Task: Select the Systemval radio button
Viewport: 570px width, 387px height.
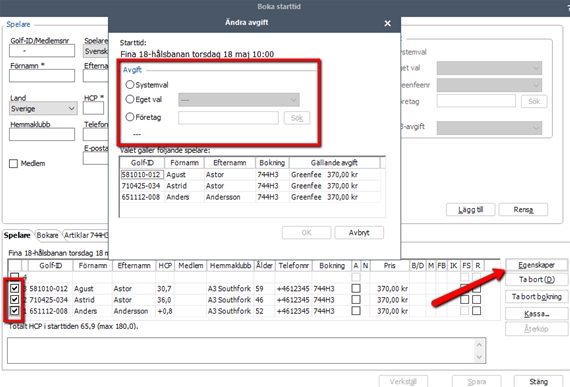Action: pyautogui.click(x=130, y=85)
